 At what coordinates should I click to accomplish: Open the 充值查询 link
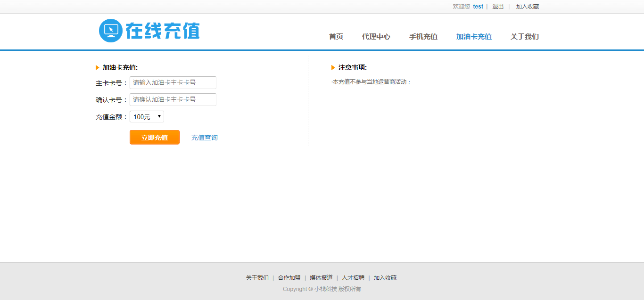[204, 138]
